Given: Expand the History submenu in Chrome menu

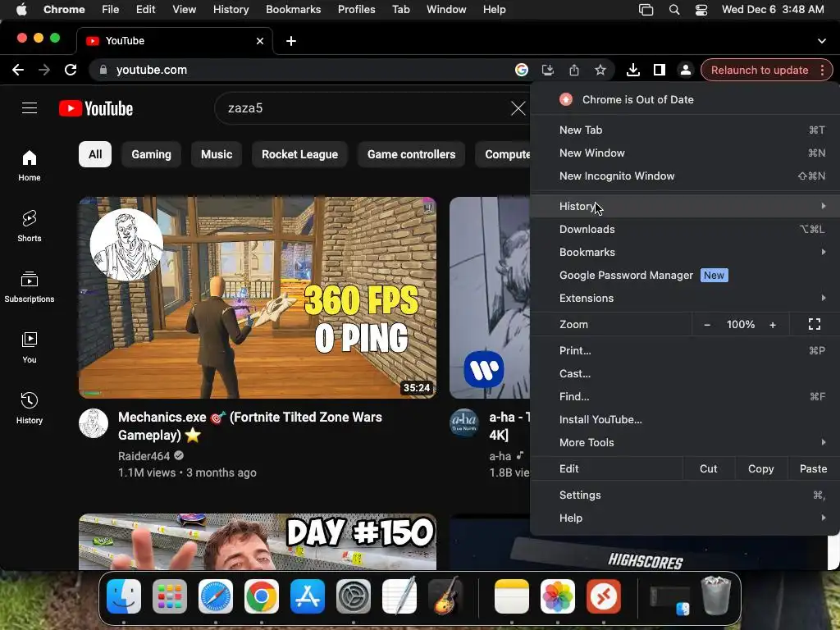Looking at the screenshot, I should click(x=685, y=206).
